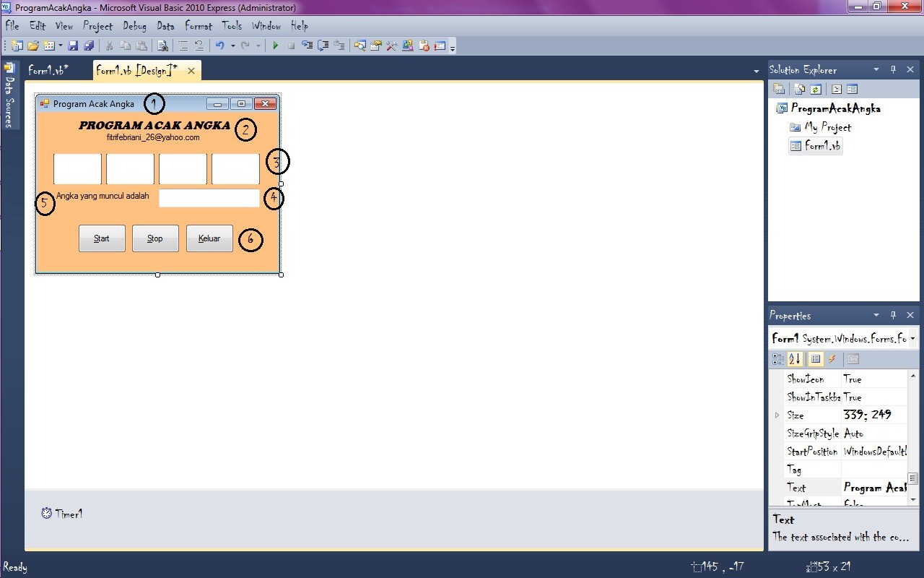Switch to the Form1.vb code tab

click(x=48, y=70)
